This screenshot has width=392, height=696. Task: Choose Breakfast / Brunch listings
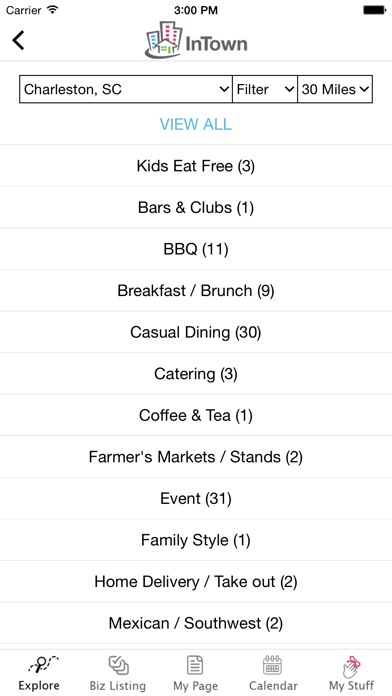(196, 291)
